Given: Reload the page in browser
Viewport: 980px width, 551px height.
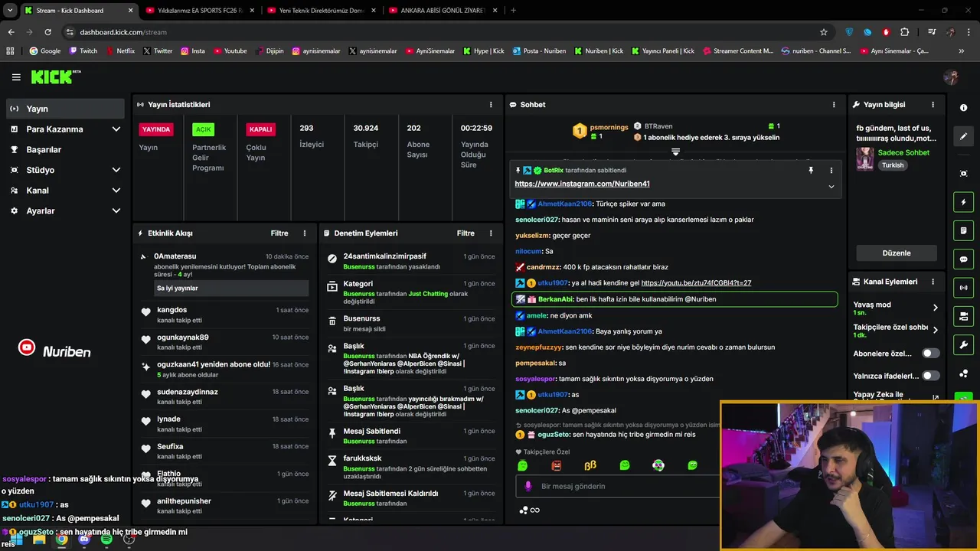Looking at the screenshot, I should pos(47,32).
